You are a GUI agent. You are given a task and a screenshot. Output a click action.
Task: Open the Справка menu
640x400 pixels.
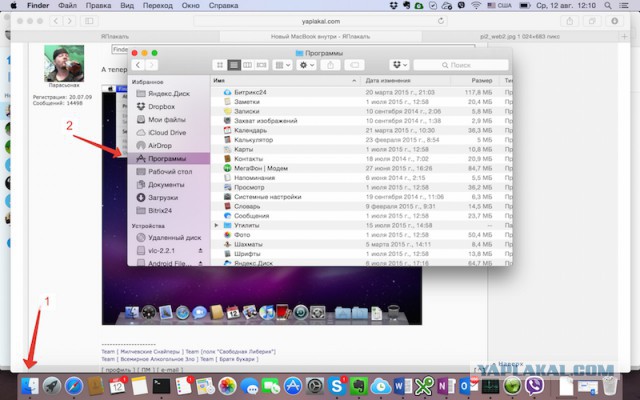point(223,6)
